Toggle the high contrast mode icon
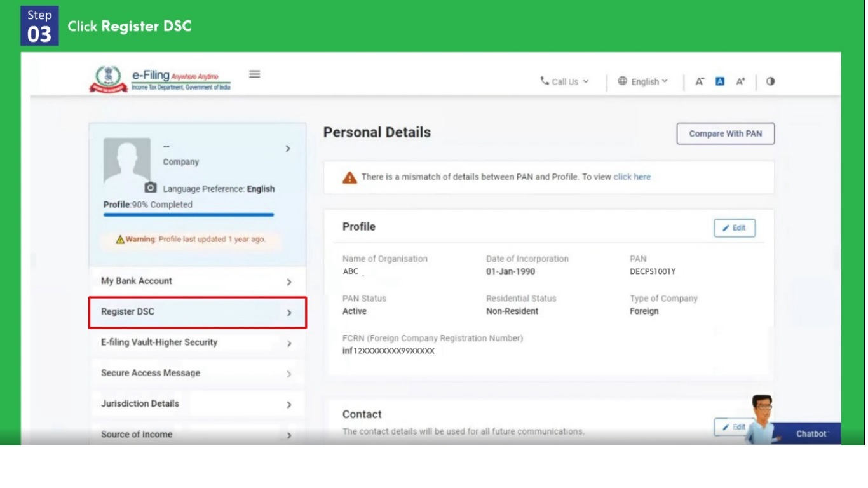 (x=770, y=81)
